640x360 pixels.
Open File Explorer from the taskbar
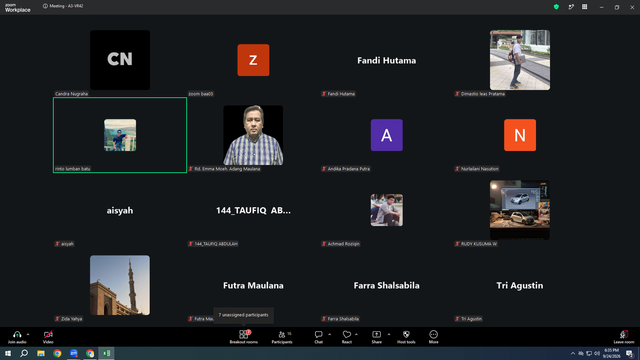(x=41, y=353)
